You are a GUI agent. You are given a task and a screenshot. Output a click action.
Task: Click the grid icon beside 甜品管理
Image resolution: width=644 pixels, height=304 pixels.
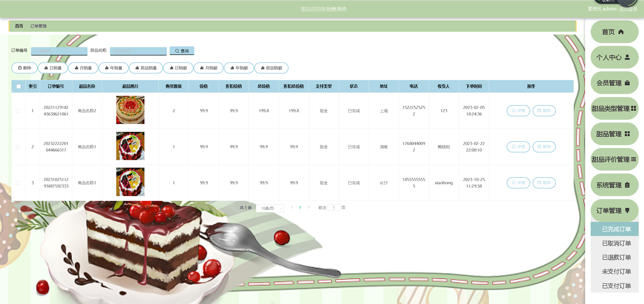[x=627, y=134]
